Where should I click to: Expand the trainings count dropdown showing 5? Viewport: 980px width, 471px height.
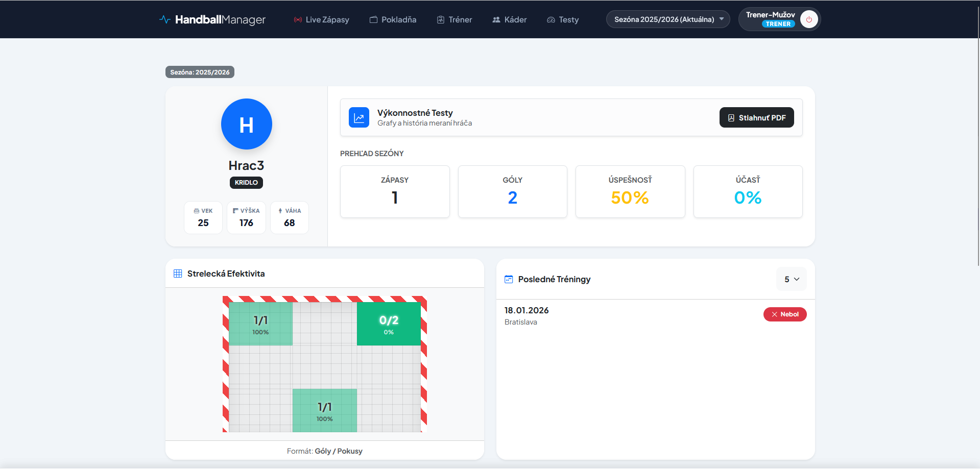791,279
